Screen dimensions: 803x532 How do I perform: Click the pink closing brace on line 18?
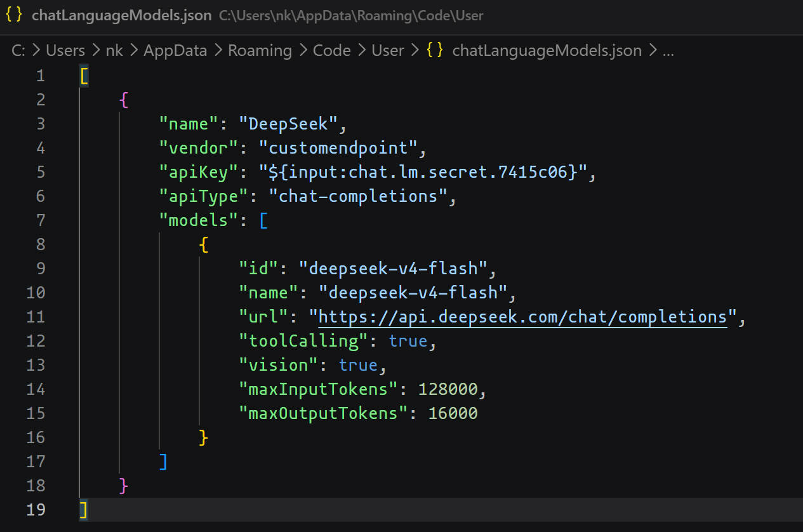click(x=124, y=485)
